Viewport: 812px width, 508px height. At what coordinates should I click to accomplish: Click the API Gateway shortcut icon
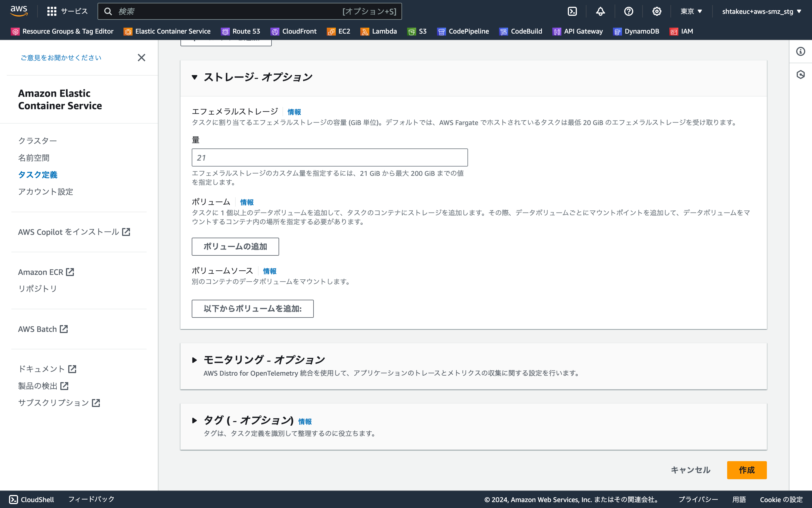click(x=557, y=32)
